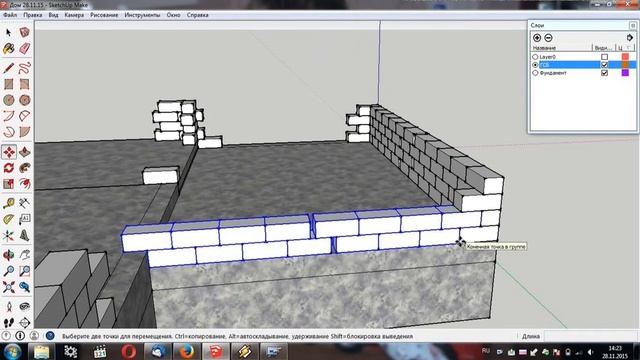
Task: Choose the Freehand drawing tool
Action: (24, 68)
